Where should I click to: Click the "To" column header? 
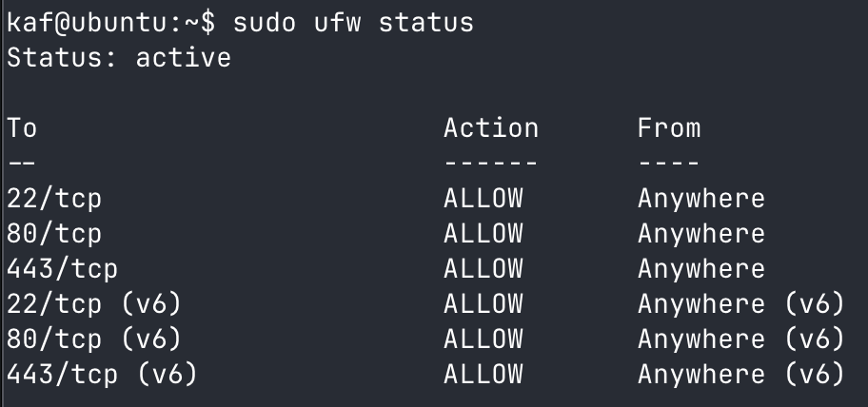[22, 127]
